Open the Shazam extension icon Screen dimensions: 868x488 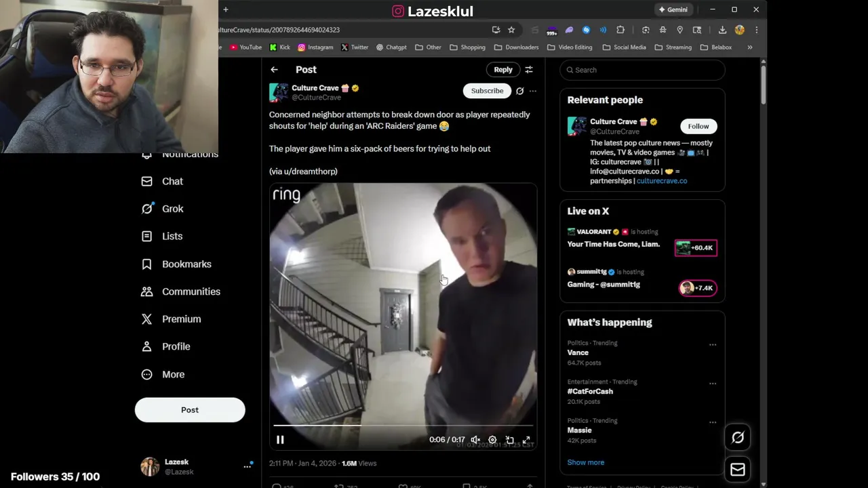tap(586, 30)
